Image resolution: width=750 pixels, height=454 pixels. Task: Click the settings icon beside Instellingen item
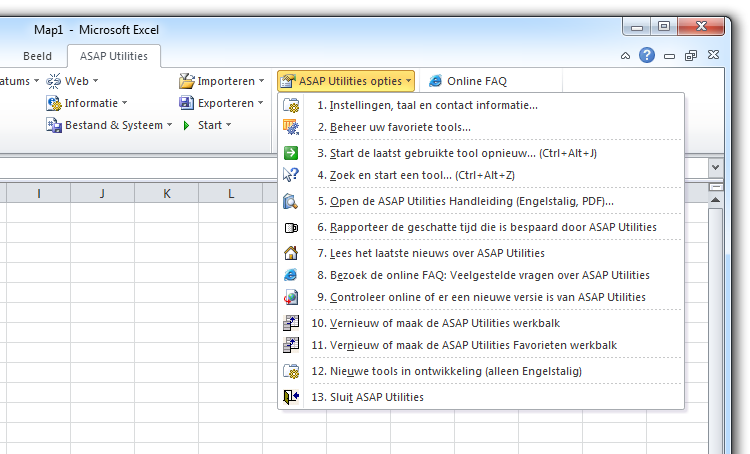click(x=291, y=105)
